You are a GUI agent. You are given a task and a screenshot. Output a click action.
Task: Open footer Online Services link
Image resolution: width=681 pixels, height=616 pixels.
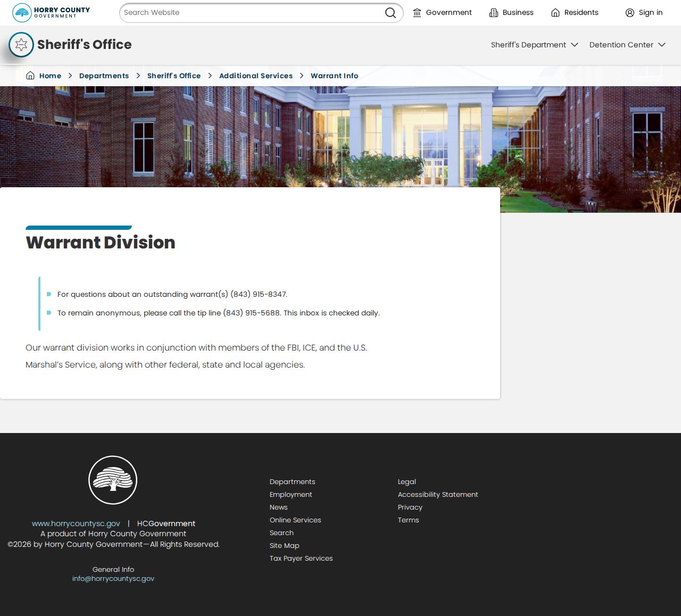click(x=295, y=520)
